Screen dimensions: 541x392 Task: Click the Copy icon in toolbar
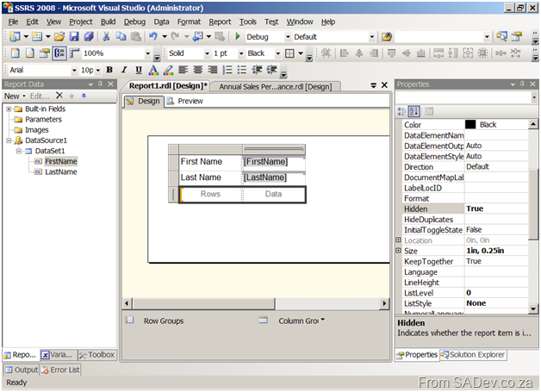pyautogui.click(x=121, y=36)
